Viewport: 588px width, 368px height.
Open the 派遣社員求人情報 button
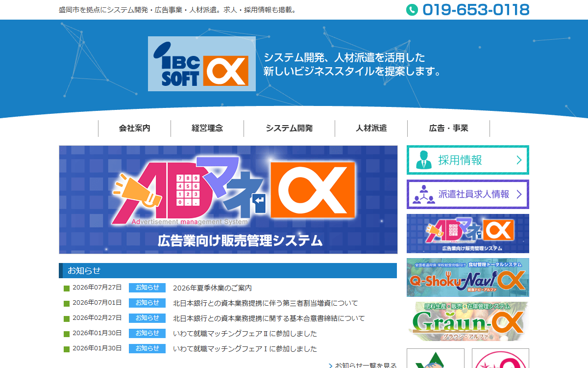coord(468,194)
